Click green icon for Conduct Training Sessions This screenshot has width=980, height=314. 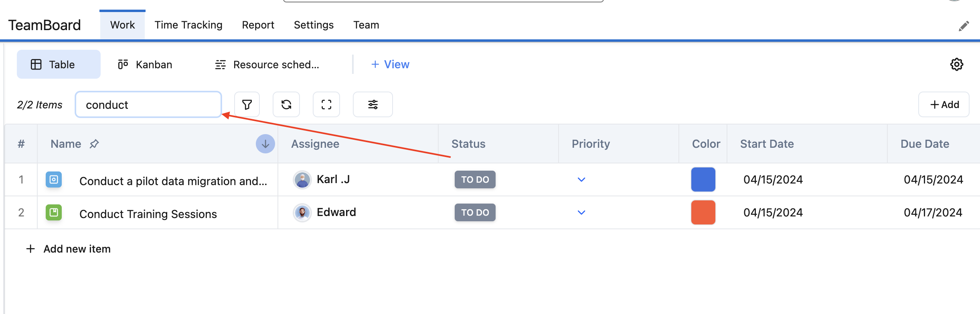[x=54, y=212]
